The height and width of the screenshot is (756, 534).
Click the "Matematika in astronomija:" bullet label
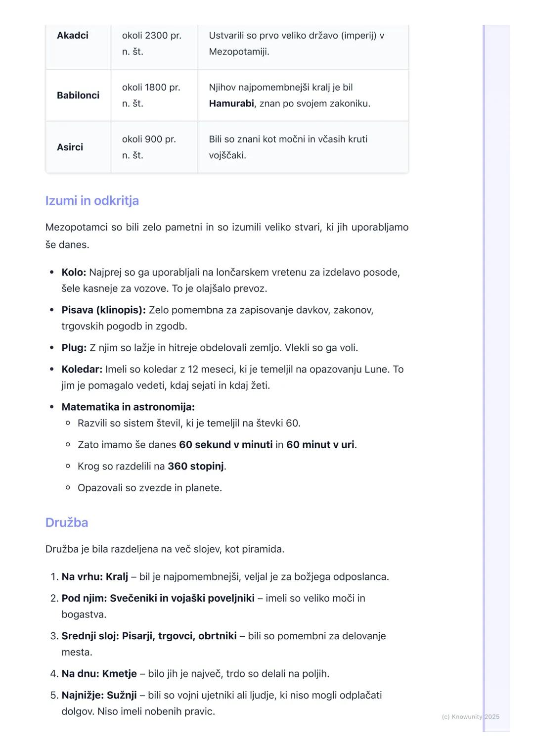[x=128, y=407]
